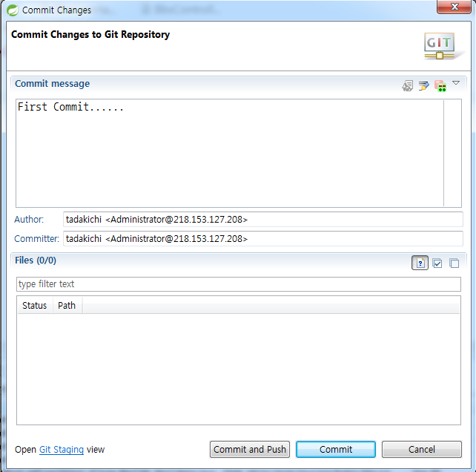The image size is (476, 472).
Task: Focus the type filter text box
Action: pos(239,284)
